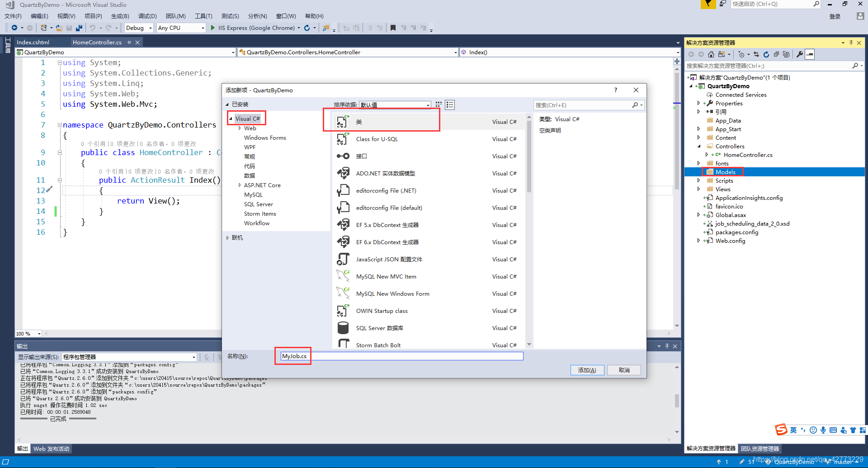Select the OWIN Startup class template
Image resolution: width=868 pixels, height=468 pixels.
pos(429,311)
